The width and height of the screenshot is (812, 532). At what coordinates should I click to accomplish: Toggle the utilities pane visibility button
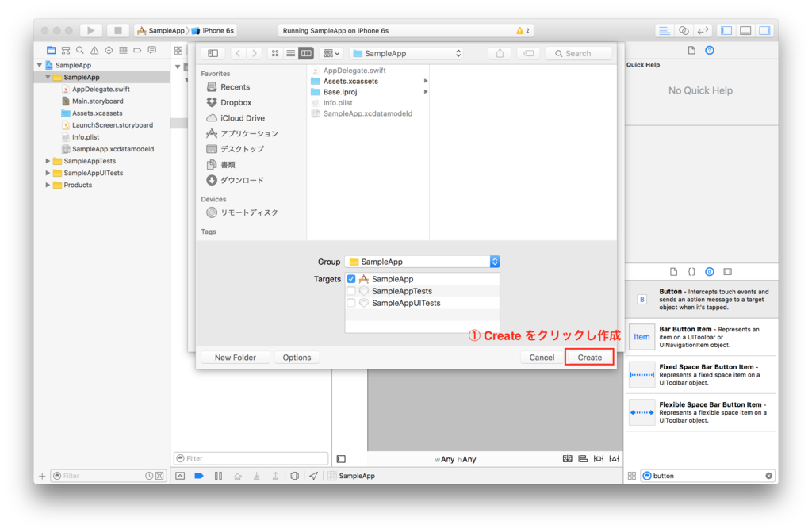coord(765,31)
